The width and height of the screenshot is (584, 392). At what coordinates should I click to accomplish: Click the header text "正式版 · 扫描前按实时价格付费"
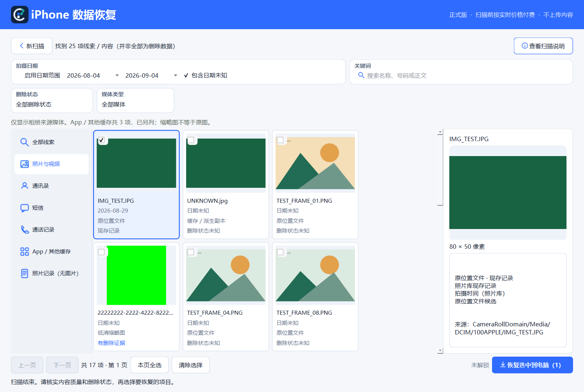pos(492,15)
